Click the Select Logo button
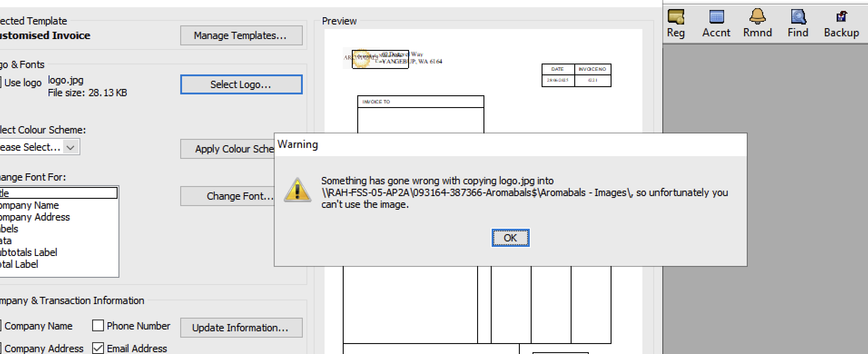The image size is (868, 354). coord(241,84)
